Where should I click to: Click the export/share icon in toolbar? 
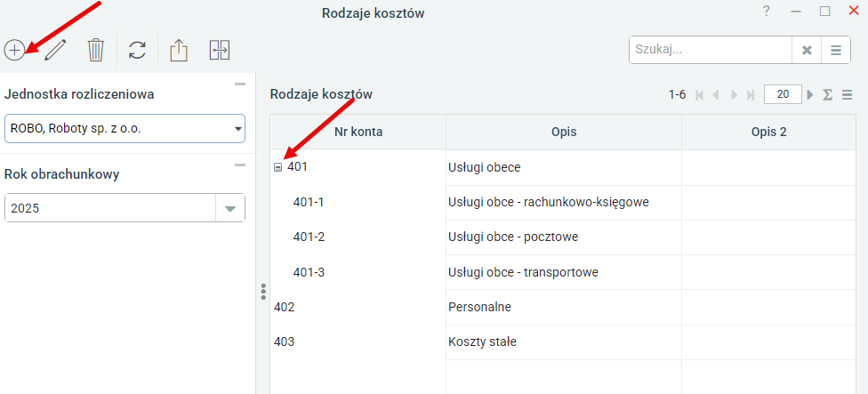coord(178,51)
